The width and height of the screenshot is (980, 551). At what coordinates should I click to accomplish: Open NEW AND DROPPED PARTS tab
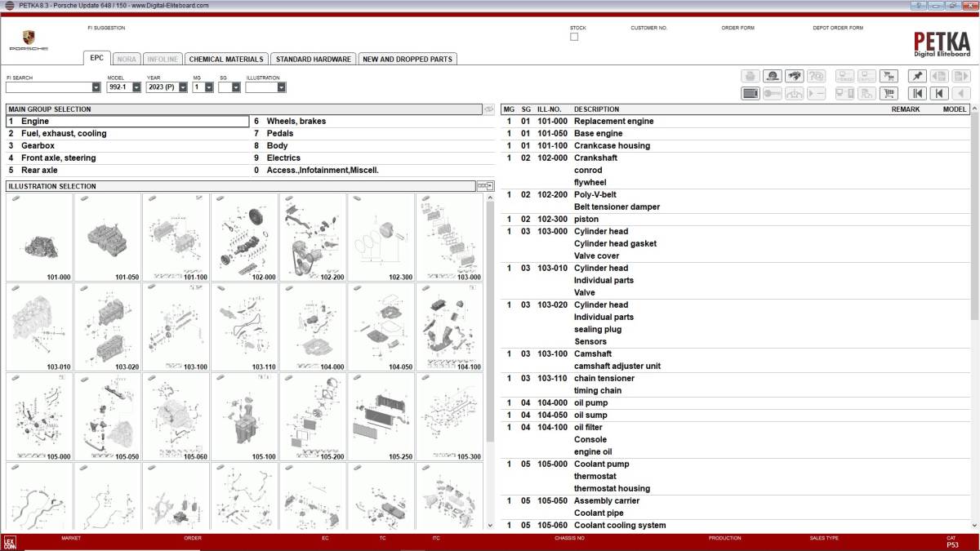tap(408, 59)
